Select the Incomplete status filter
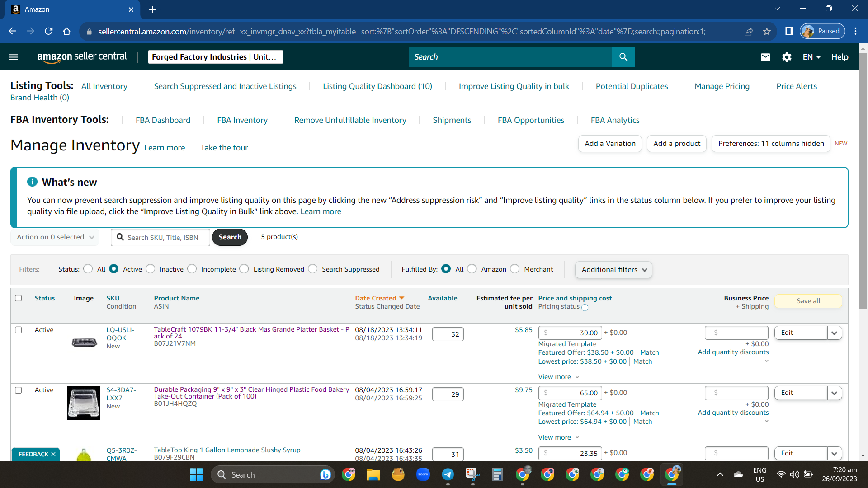The height and width of the screenshot is (488, 868). tap(193, 269)
